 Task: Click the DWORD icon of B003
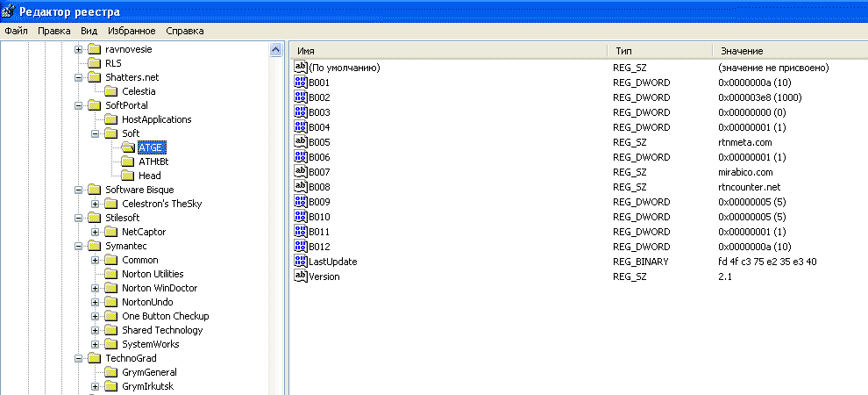(x=301, y=112)
